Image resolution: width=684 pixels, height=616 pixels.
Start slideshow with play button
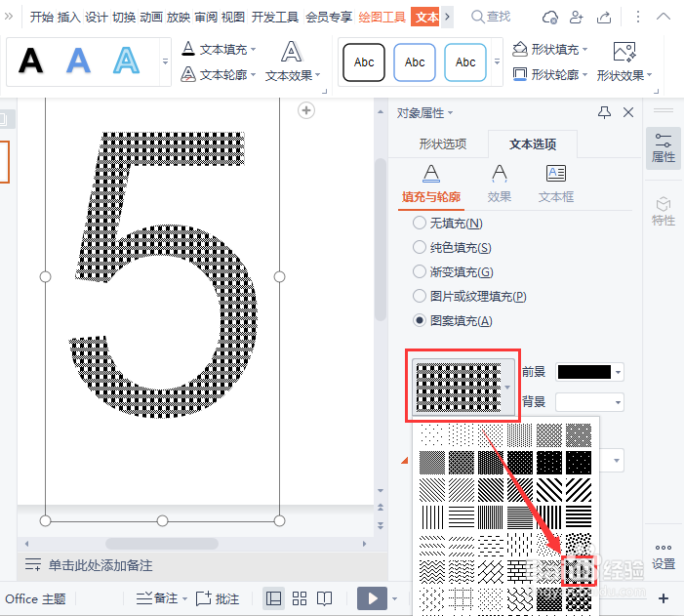coord(372,598)
